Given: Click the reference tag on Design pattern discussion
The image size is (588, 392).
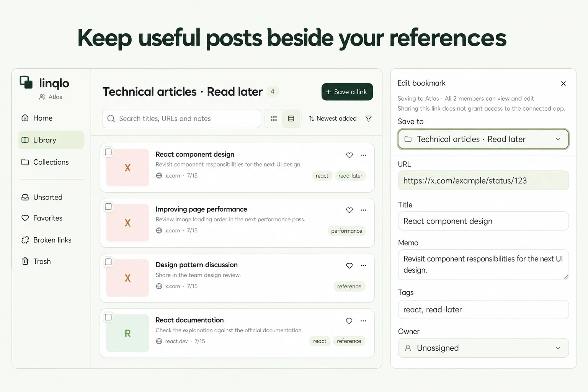Looking at the screenshot, I should pos(349,286).
